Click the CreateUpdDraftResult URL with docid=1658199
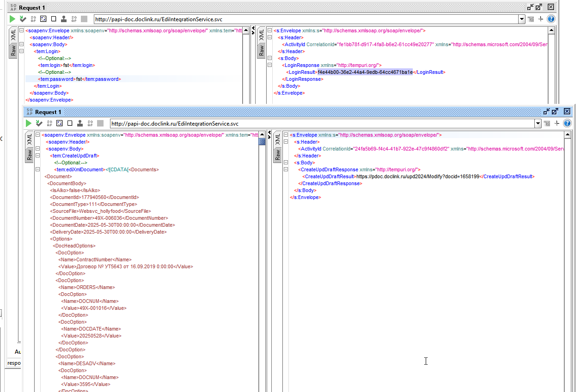 point(417,176)
